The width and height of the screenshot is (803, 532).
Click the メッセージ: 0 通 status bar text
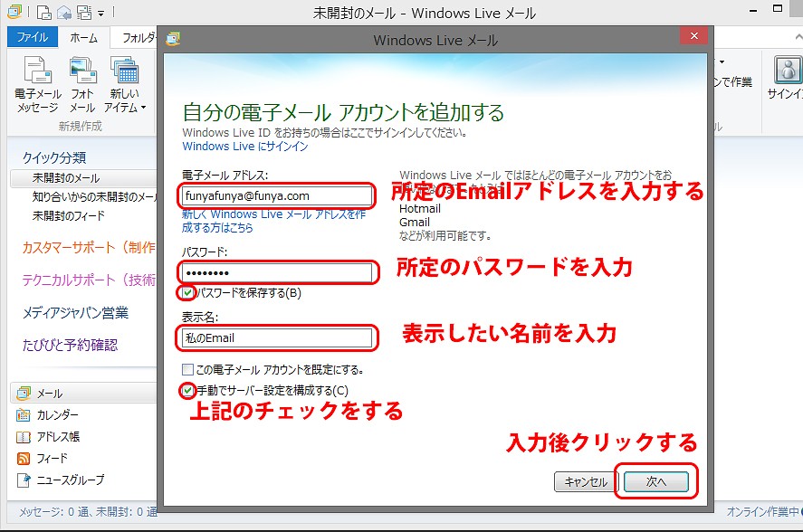tap(88, 511)
